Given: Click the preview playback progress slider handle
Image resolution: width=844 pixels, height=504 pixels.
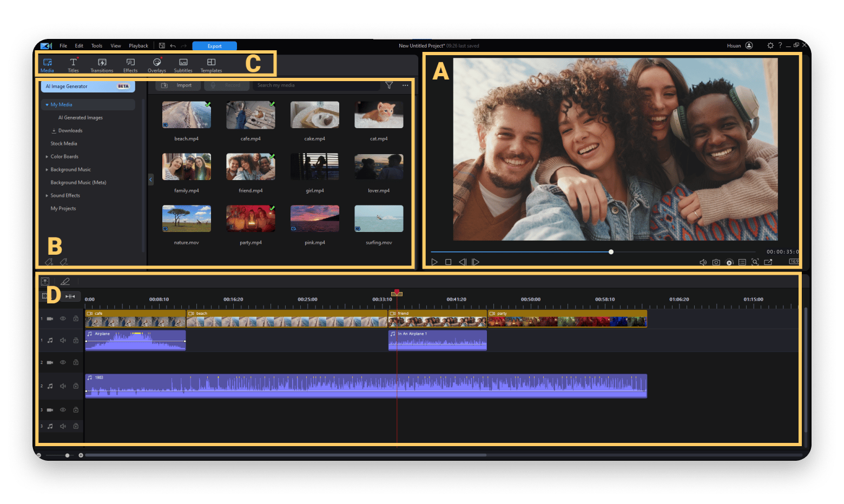Looking at the screenshot, I should click(611, 252).
